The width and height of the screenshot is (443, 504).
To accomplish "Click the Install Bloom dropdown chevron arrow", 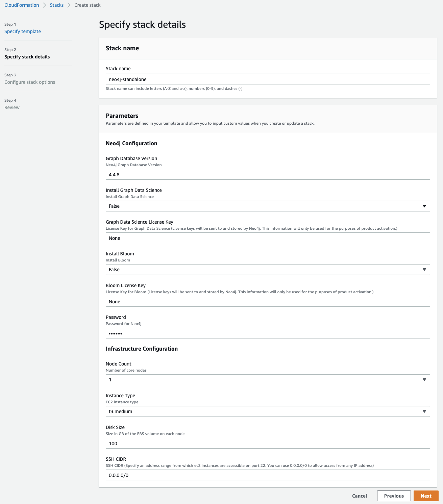I will click(x=425, y=270).
